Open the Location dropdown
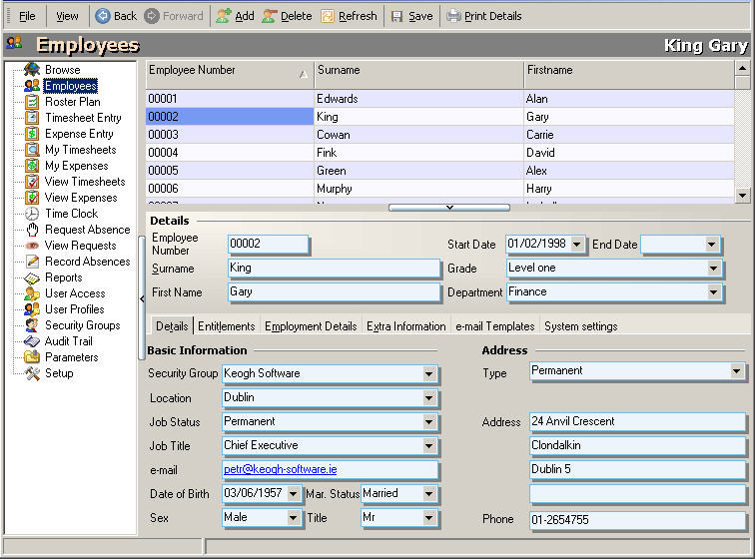This screenshot has height=560, width=756. click(x=428, y=398)
